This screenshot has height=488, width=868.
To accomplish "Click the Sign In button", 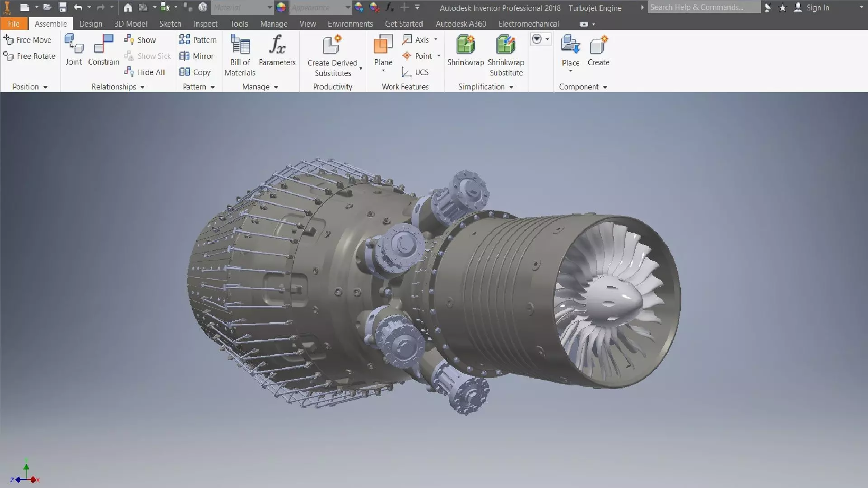I will 812,7.
